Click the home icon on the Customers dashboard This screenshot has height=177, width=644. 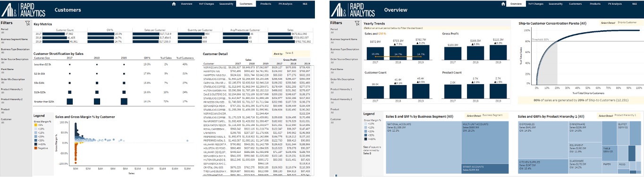(x=174, y=4)
